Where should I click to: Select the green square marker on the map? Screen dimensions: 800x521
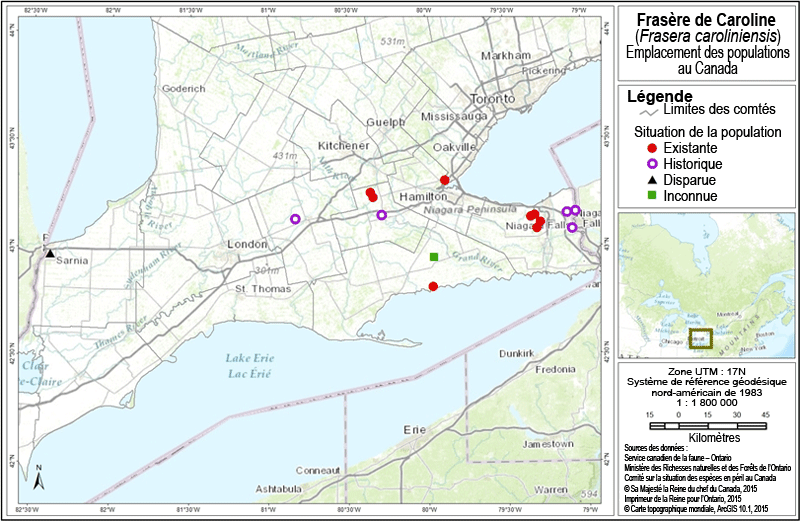[434, 257]
